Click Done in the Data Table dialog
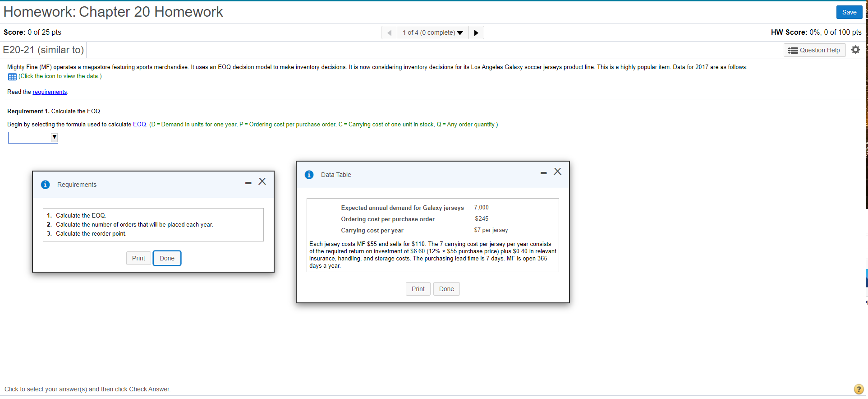This screenshot has height=399, width=868. [446, 289]
